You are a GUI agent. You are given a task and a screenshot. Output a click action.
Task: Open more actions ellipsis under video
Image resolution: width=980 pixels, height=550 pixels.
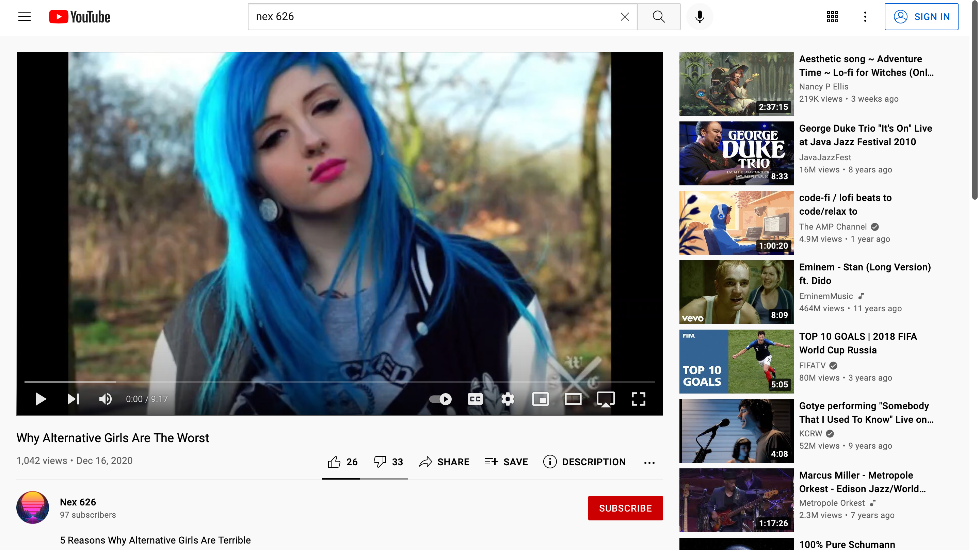(x=649, y=463)
